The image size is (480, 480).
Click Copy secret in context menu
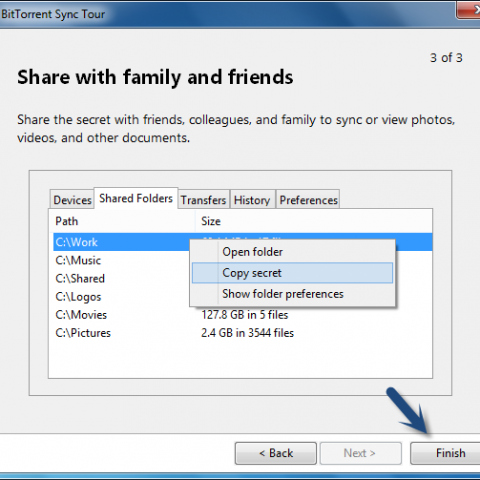292,273
